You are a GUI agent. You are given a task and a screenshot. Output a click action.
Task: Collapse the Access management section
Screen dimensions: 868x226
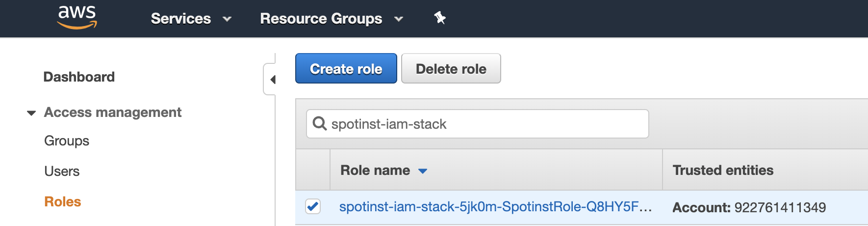(x=31, y=113)
